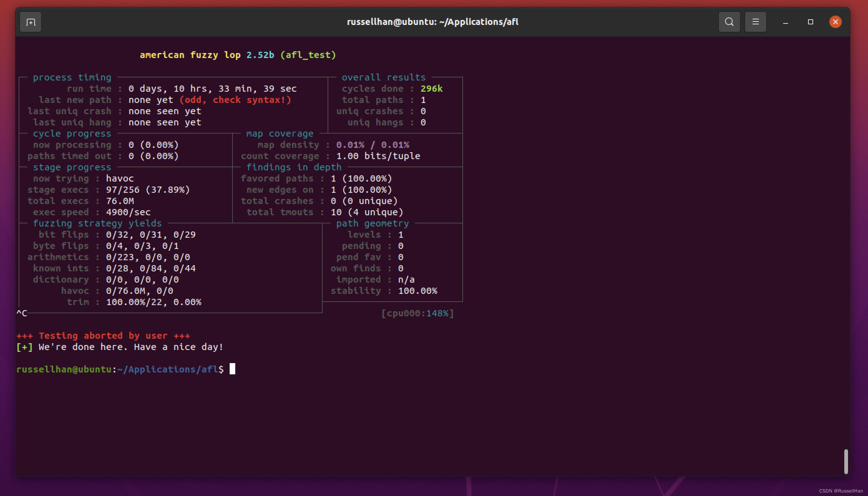Open the terminal search tool

(x=729, y=22)
